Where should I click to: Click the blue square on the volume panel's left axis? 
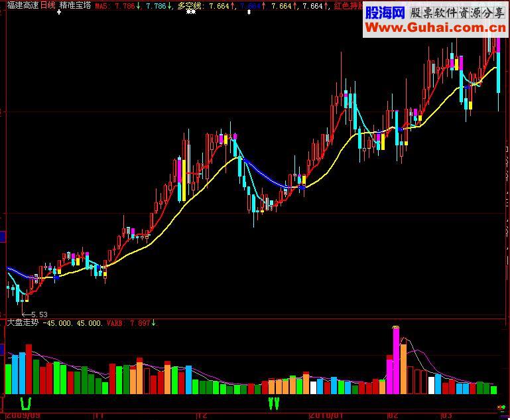coord(2,349)
